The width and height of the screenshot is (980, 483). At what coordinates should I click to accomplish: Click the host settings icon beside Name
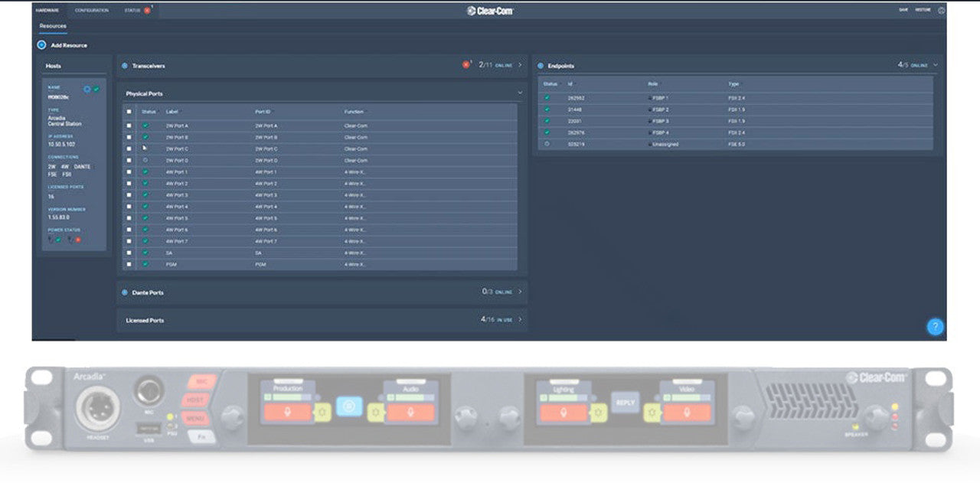click(87, 90)
